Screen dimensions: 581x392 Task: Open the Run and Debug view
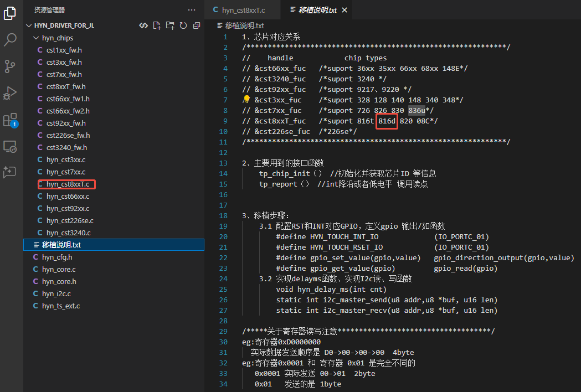pyautogui.click(x=10, y=93)
